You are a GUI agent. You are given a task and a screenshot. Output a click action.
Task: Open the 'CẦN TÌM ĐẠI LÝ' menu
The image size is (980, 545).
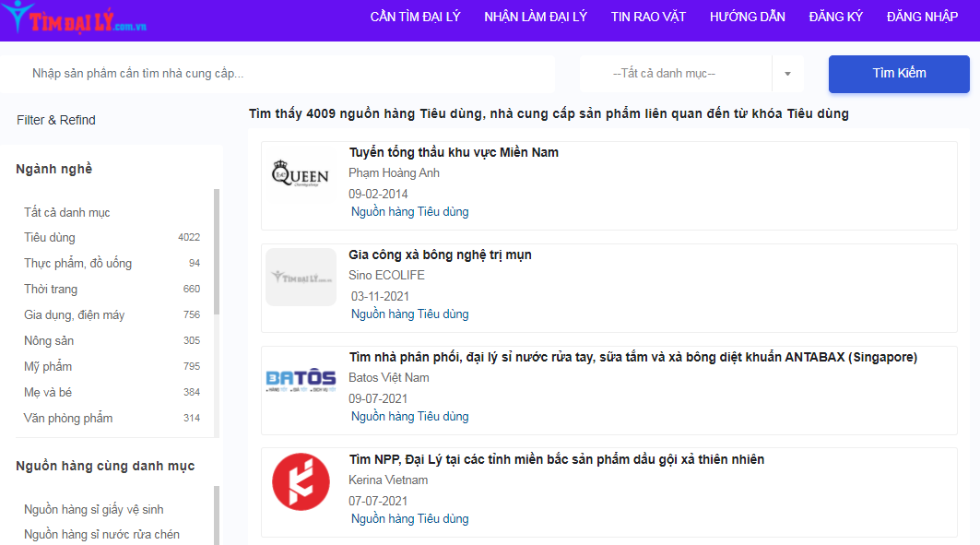pos(415,17)
